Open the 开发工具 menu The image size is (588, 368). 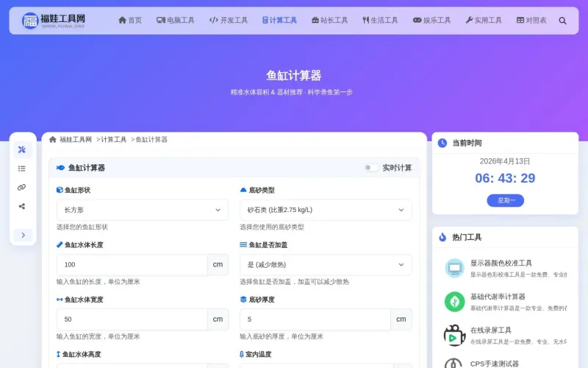(229, 21)
